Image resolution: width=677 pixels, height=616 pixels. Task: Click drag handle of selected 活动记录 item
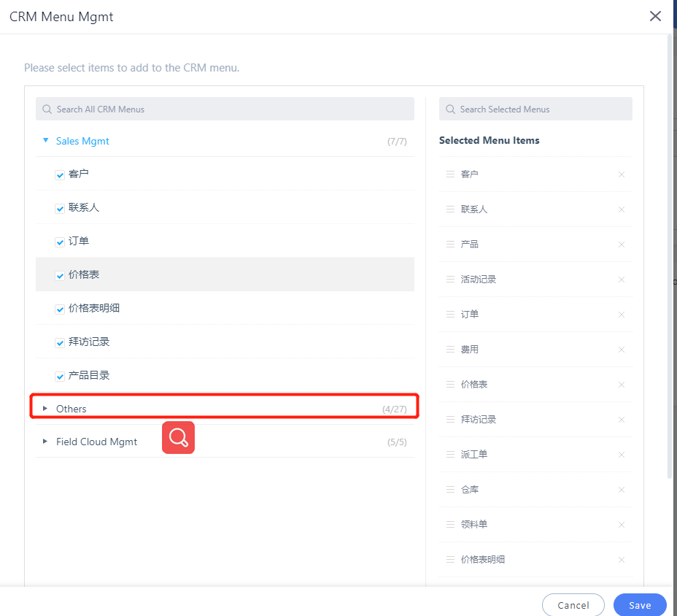pyautogui.click(x=450, y=279)
